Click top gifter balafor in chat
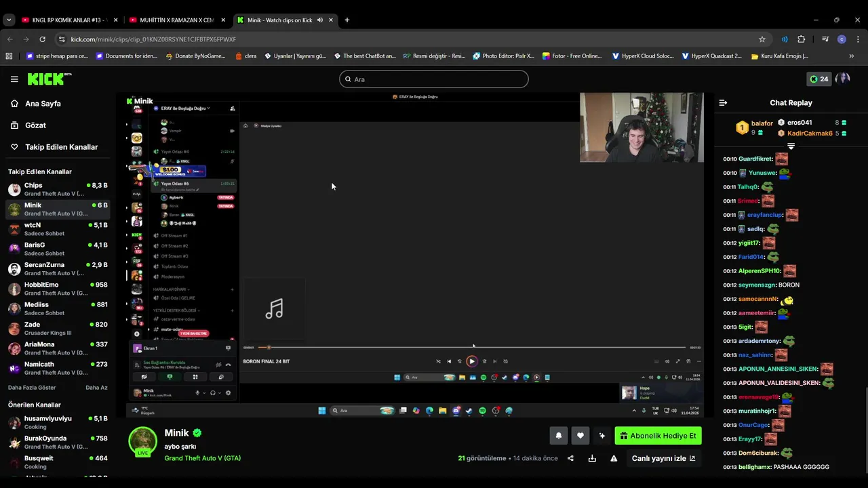 click(x=762, y=123)
